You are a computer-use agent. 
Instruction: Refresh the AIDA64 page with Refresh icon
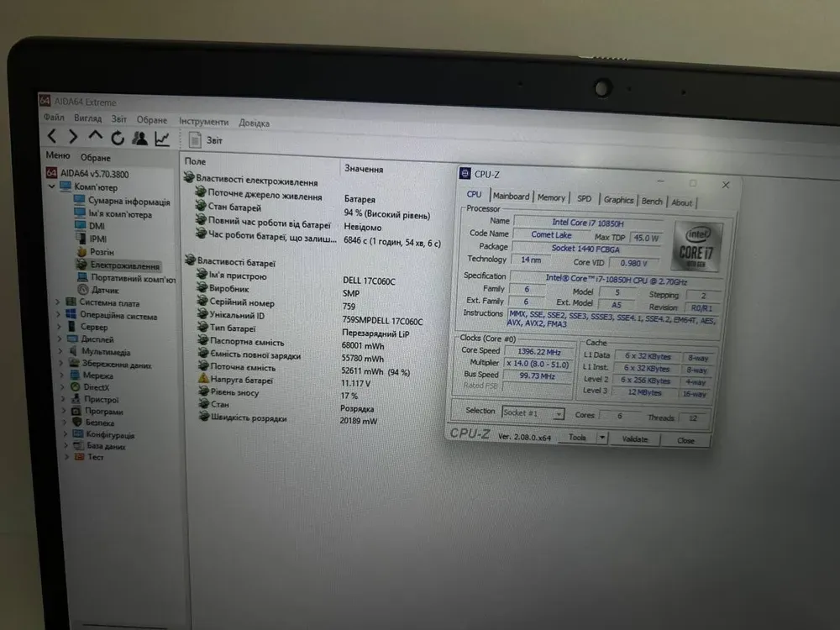[x=117, y=138]
